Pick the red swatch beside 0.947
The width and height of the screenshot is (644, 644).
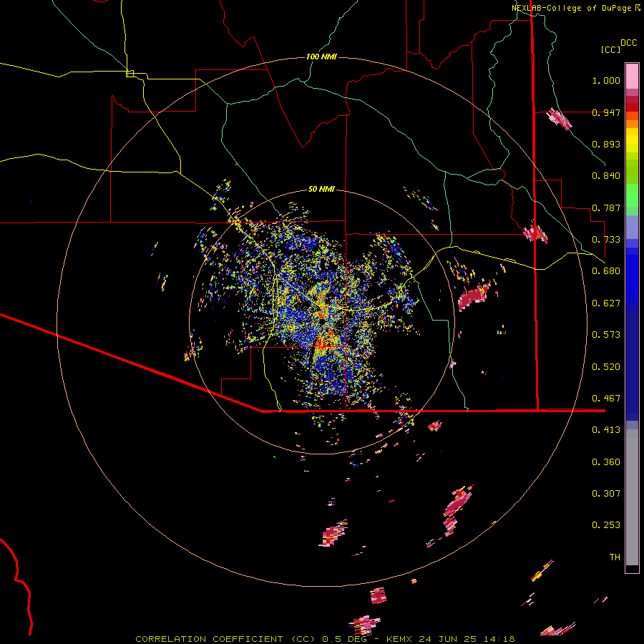[632, 107]
